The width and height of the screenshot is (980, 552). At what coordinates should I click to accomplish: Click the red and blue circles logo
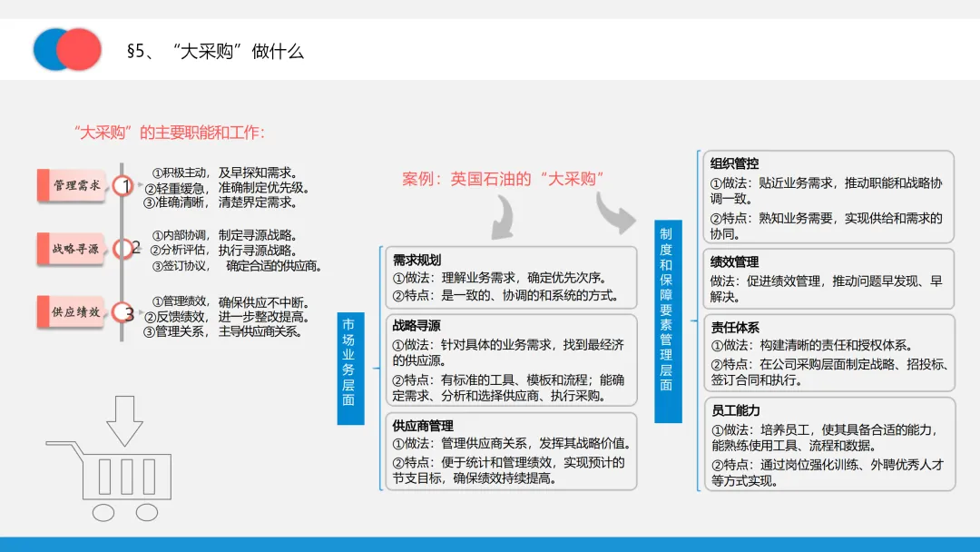pos(67,49)
